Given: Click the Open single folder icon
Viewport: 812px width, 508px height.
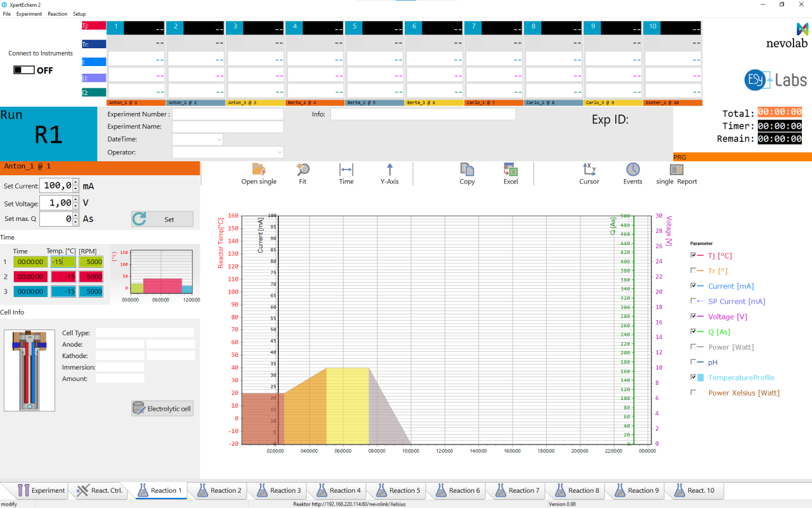Looking at the screenshot, I should pos(259,170).
